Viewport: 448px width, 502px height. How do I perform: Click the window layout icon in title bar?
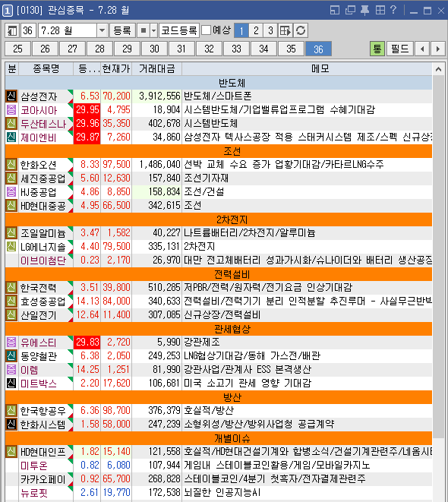click(x=335, y=10)
